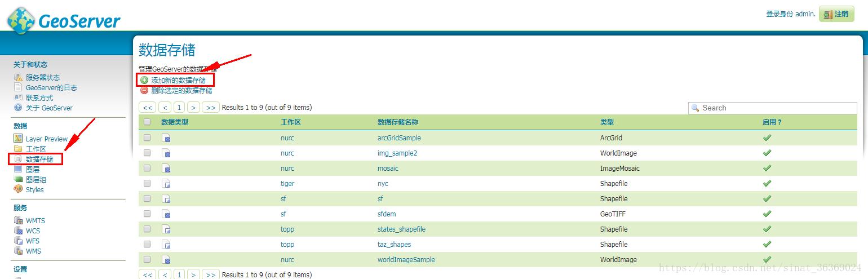Click the WCS service icon
Image resolution: width=868 pixels, height=279 pixels.
[x=18, y=231]
